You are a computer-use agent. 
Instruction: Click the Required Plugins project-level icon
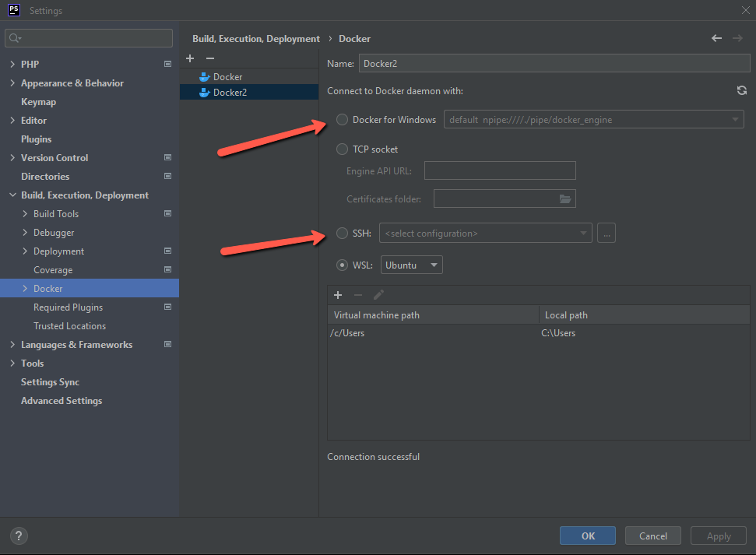point(168,307)
